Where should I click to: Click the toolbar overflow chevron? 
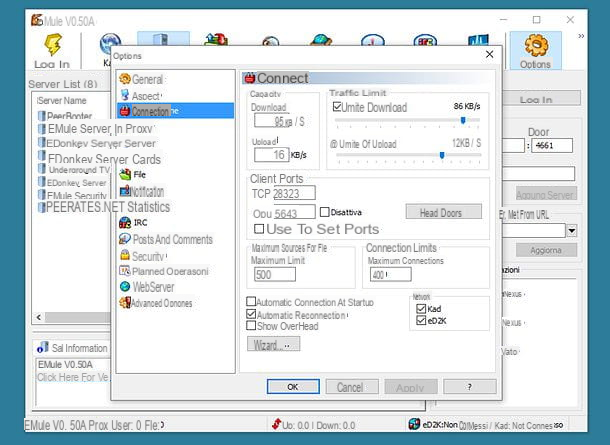(581, 36)
